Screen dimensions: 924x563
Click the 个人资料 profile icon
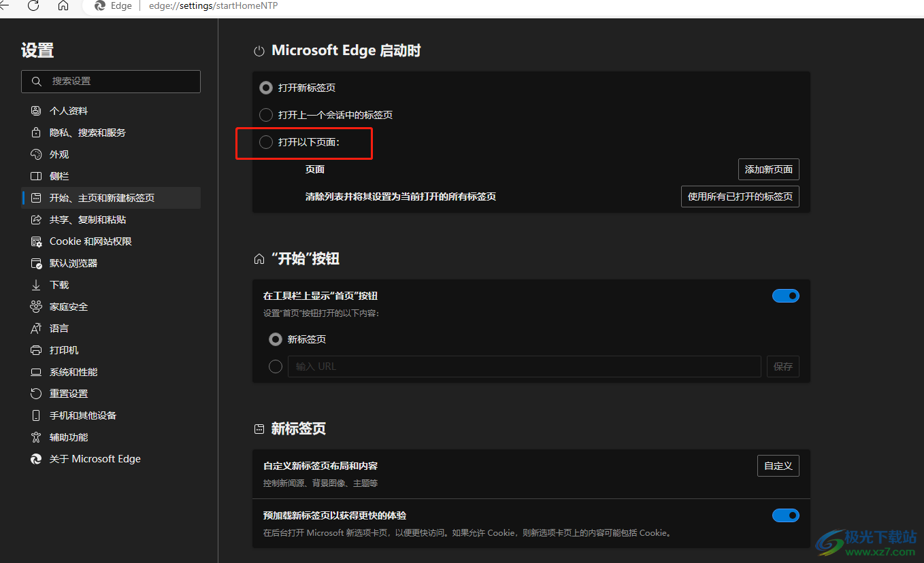coord(36,111)
